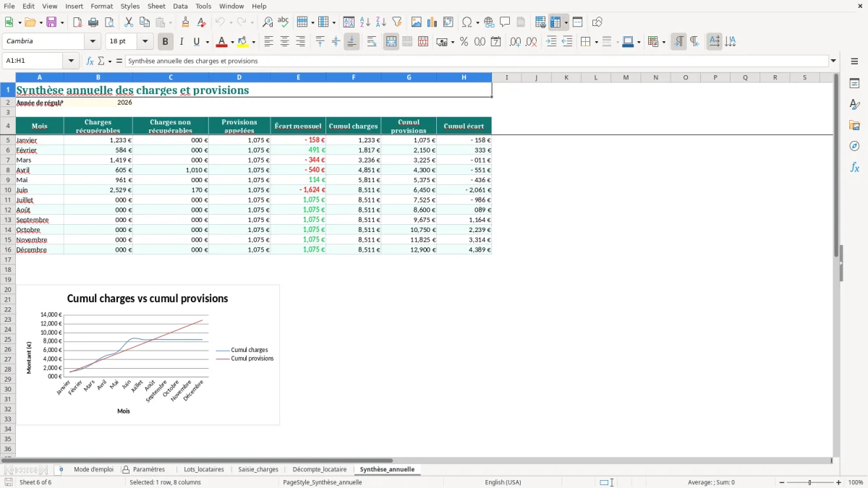The width and height of the screenshot is (868, 488).
Task: Open the Format menu
Action: [101, 6]
